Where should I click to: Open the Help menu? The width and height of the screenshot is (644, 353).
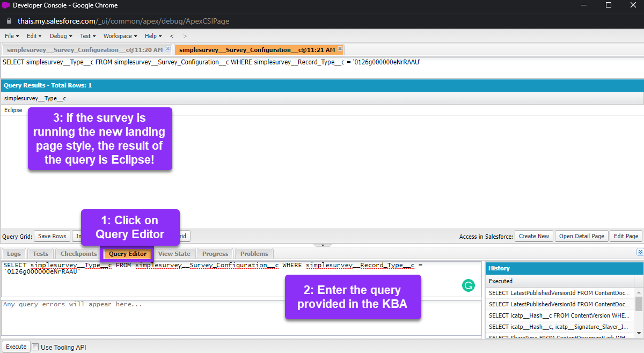tap(153, 36)
